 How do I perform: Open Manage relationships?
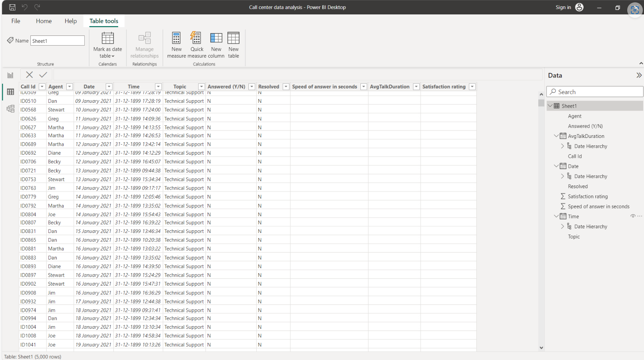click(x=144, y=44)
